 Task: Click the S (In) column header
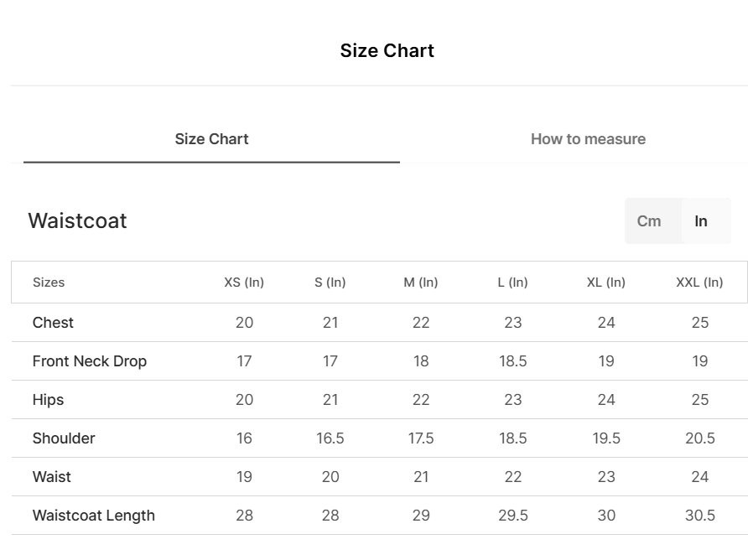pyautogui.click(x=330, y=283)
